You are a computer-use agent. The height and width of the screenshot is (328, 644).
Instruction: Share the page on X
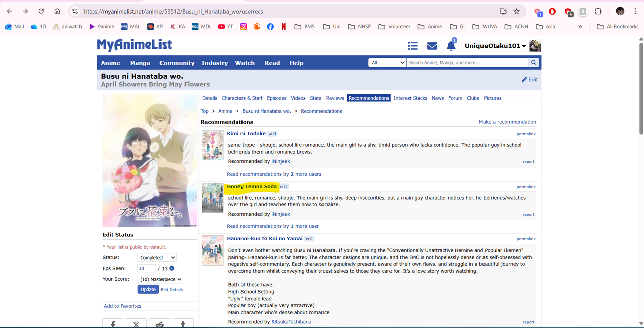coord(136,323)
